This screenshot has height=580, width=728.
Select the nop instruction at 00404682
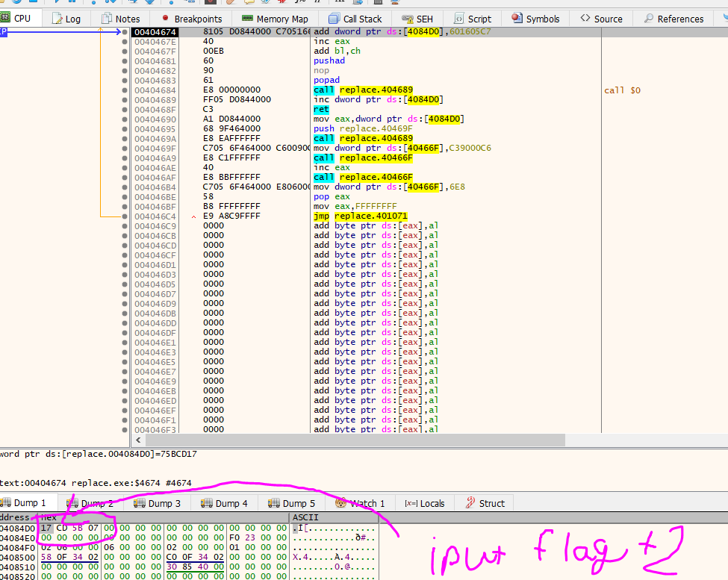pos(321,70)
